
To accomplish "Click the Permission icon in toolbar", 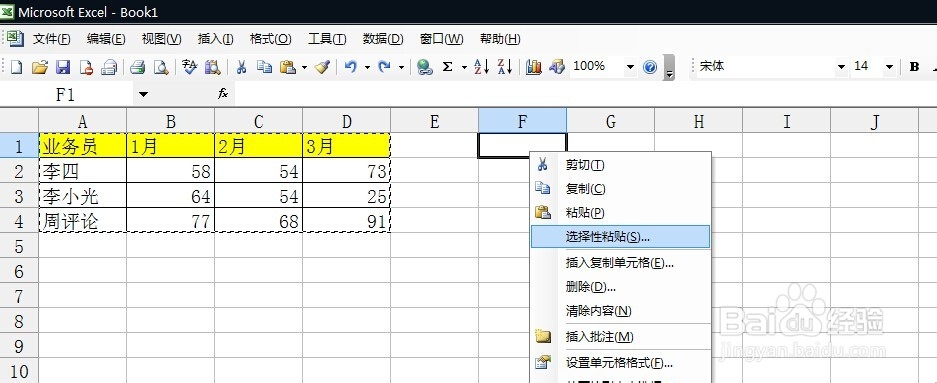I will [86, 68].
